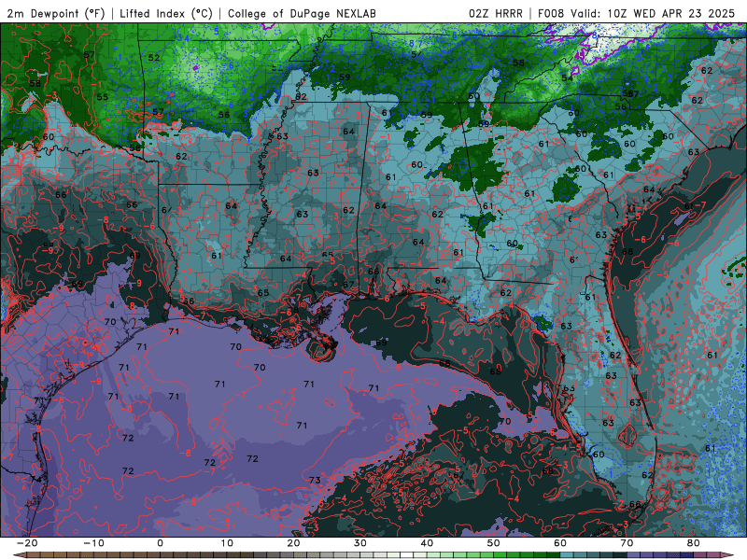The image size is (747, 560).
Task: Click the '0' colorbar tick label
Action: (x=160, y=543)
